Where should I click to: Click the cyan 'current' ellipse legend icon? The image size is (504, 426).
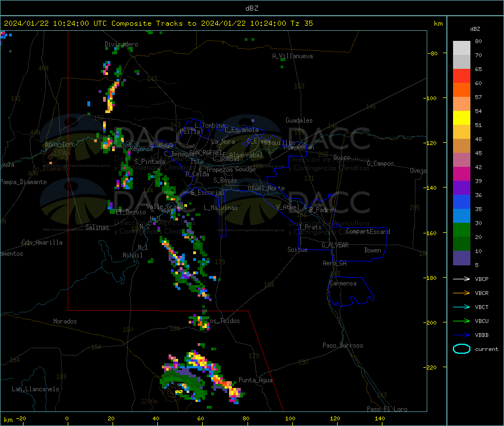461,349
